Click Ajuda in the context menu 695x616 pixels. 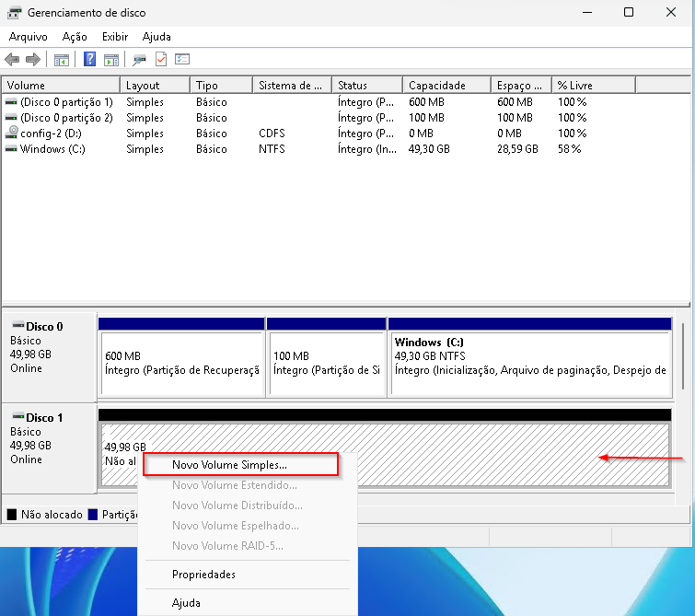186,603
